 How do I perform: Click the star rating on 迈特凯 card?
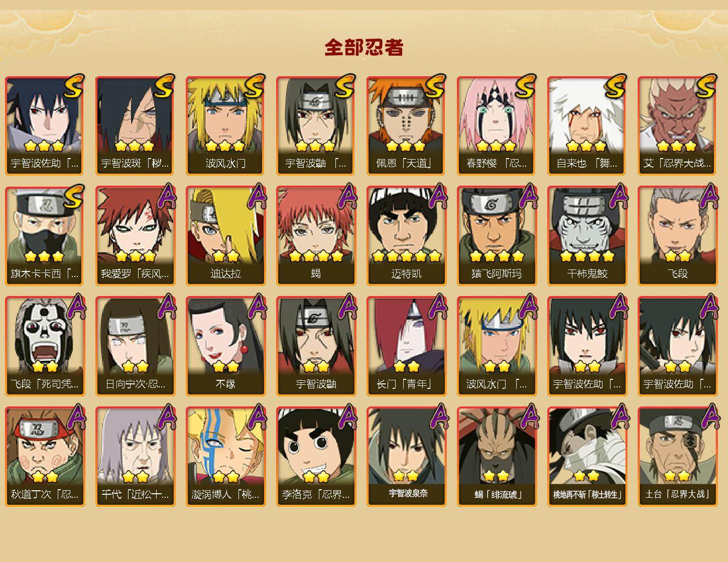(x=406, y=256)
